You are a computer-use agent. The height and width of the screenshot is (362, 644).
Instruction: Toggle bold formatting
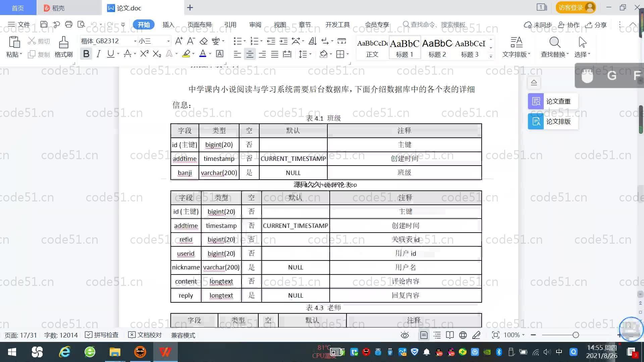click(86, 54)
